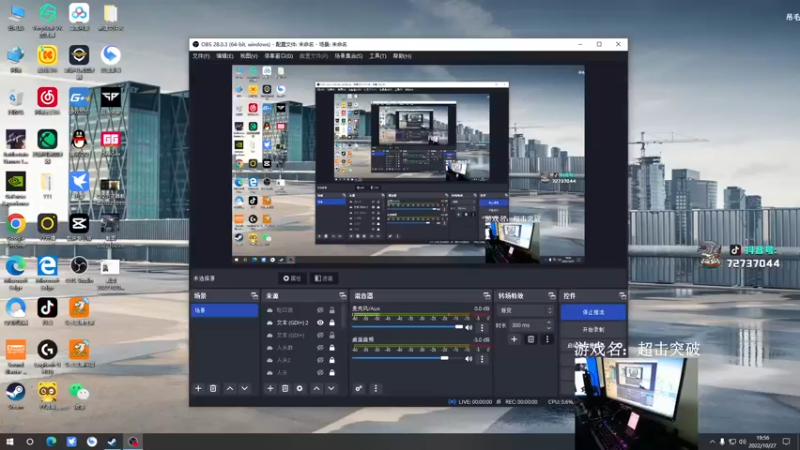The width and height of the screenshot is (800, 450).
Task: Open the Steam desktop icon
Action: (x=16, y=396)
